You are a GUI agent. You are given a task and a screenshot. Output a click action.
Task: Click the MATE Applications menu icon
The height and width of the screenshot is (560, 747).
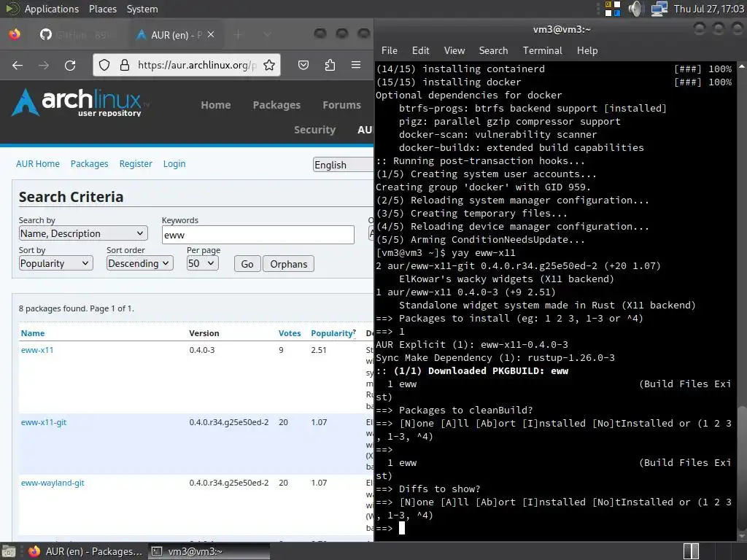pos(11,9)
